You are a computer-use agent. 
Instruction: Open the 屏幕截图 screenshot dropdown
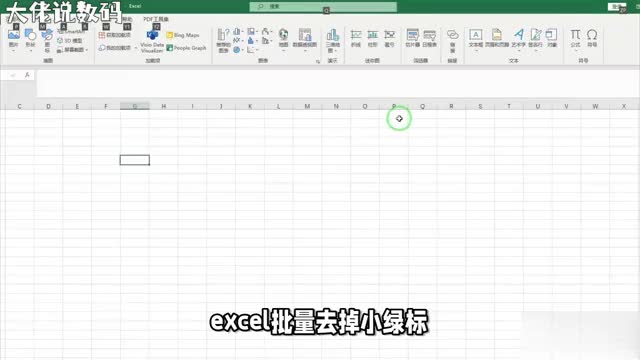[73, 49]
